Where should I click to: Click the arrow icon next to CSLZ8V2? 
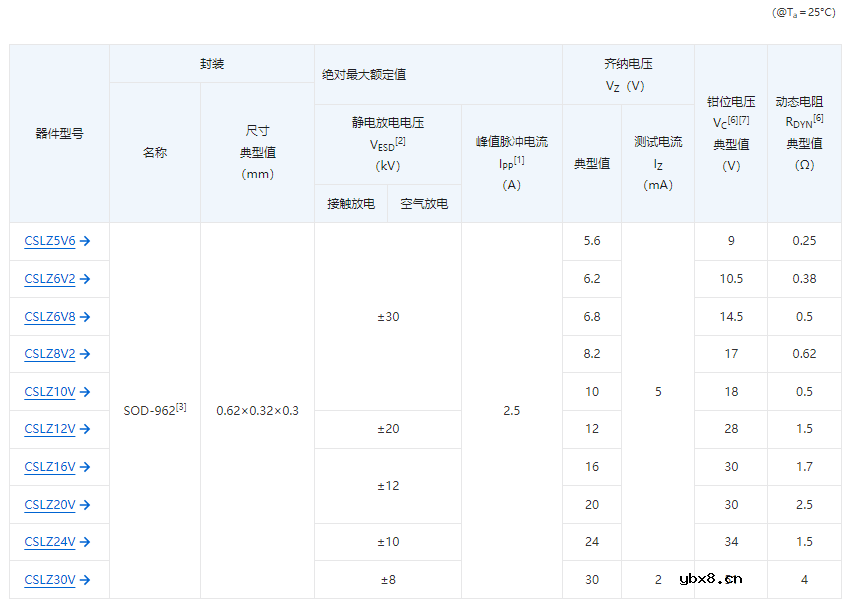(86, 354)
